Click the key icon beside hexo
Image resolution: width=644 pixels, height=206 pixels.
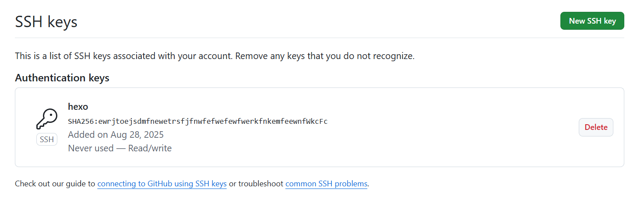coord(46,119)
